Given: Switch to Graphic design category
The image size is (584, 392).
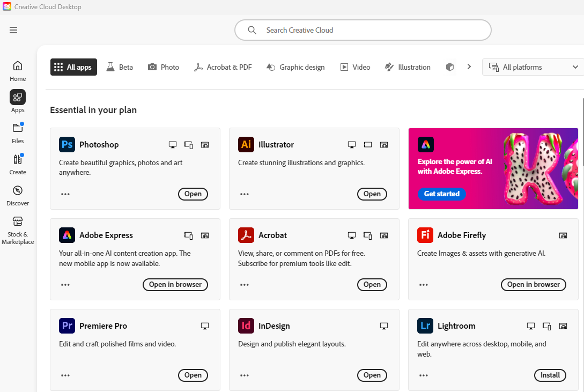Looking at the screenshot, I should click(x=295, y=67).
